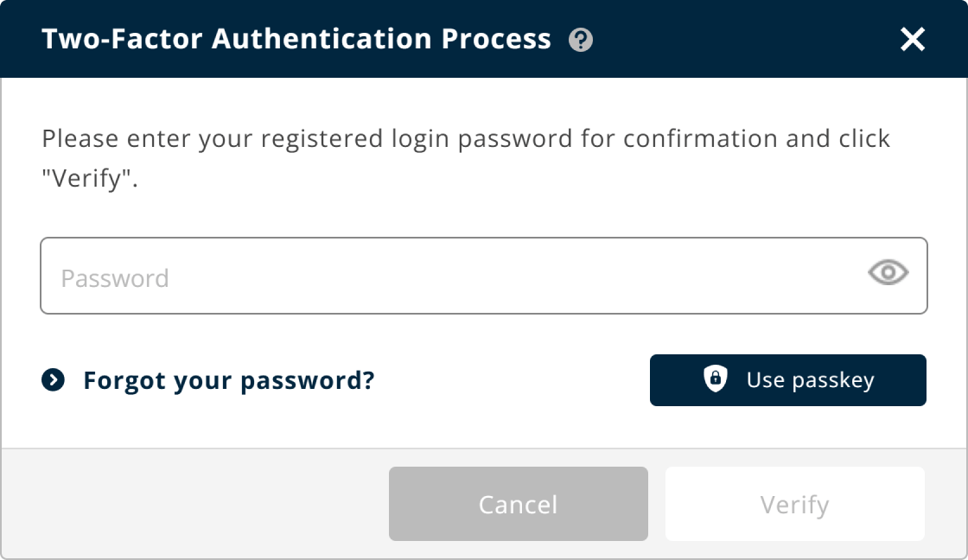
Task: Cancel the authentication process
Action: (x=518, y=504)
